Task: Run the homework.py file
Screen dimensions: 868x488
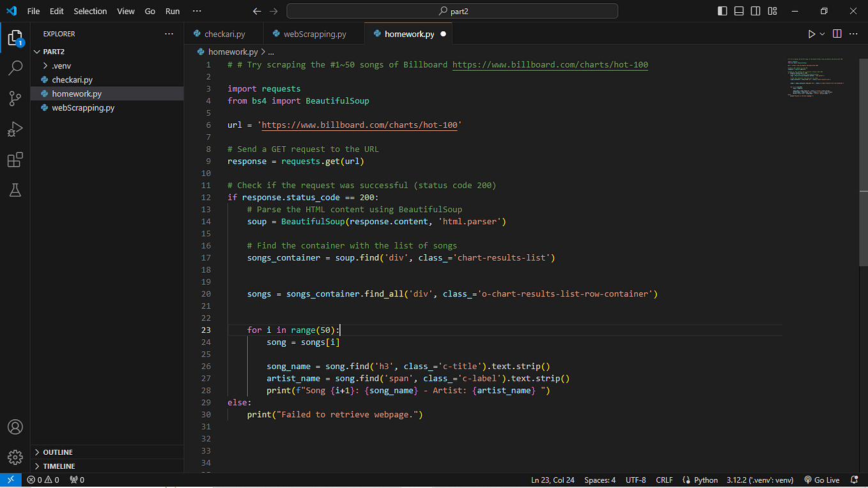Action: (x=810, y=33)
